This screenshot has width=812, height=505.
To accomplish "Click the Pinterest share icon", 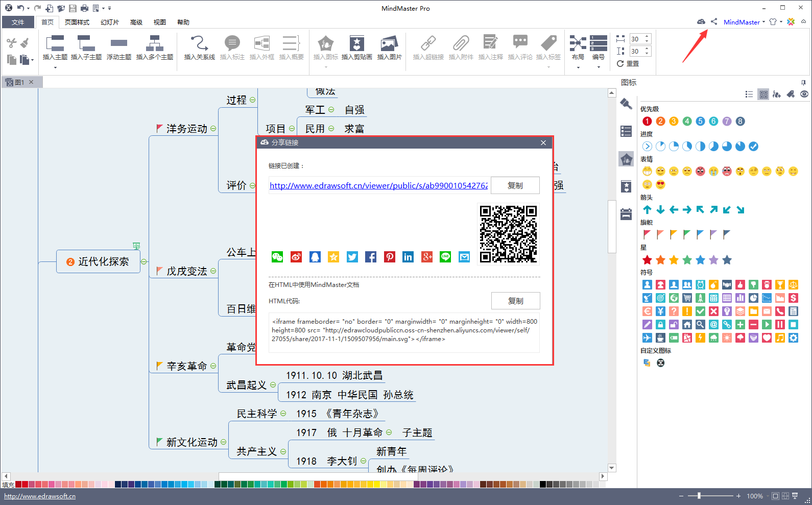I will click(x=390, y=257).
